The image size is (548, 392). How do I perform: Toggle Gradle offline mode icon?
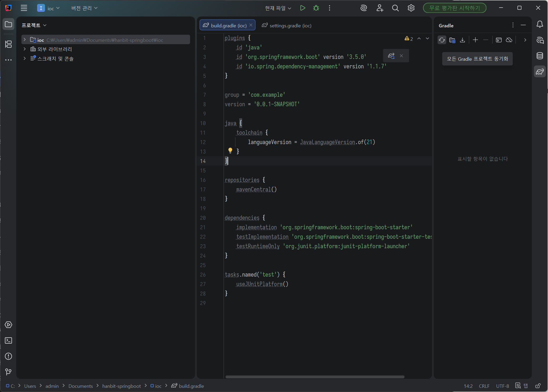tap(509, 40)
